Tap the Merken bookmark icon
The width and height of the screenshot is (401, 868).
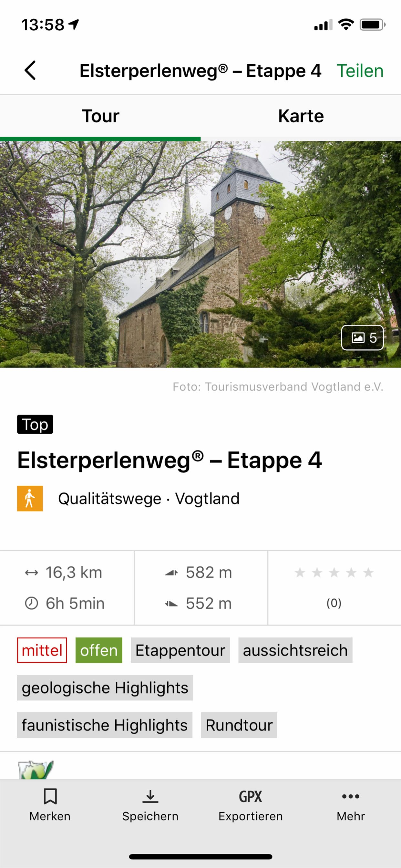point(50,796)
